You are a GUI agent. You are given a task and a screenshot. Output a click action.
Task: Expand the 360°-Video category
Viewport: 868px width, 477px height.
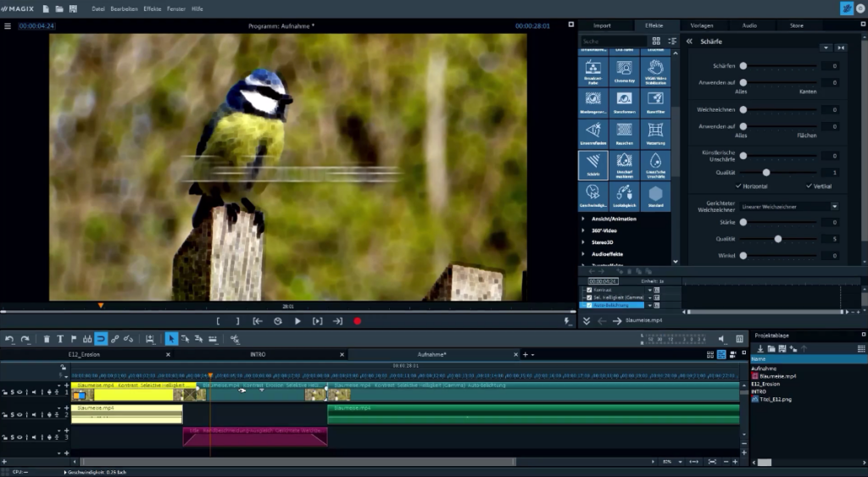pyautogui.click(x=583, y=230)
